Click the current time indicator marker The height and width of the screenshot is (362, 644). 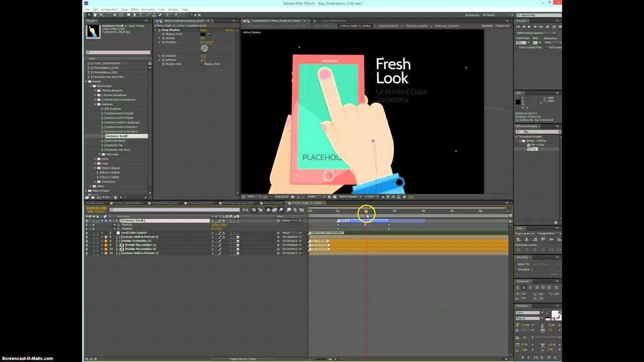[x=366, y=212]
